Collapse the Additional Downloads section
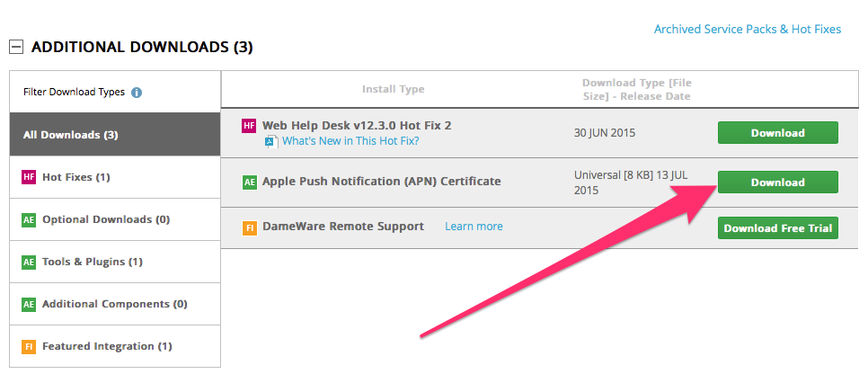The image size is (868, 374). click(x=16, y=48)
